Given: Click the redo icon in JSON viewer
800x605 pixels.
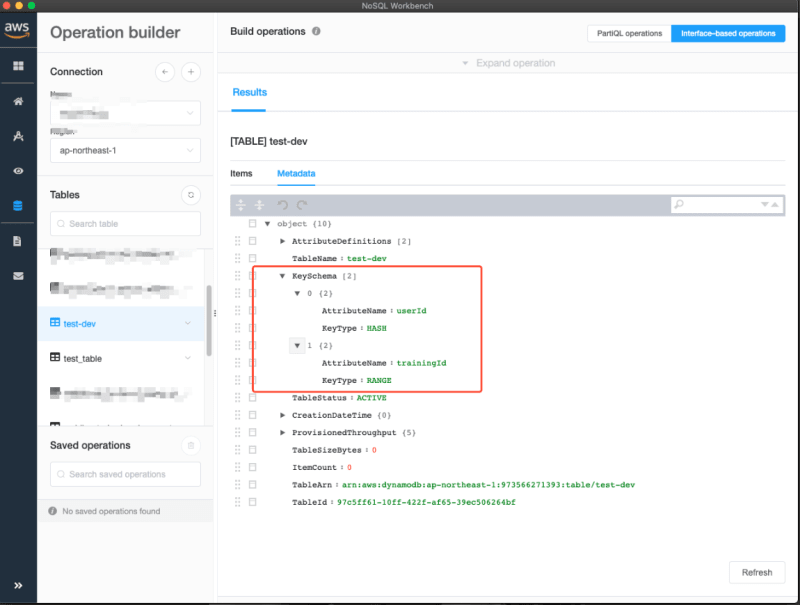Looking at the screenshot, I should [x=302, y=205].
